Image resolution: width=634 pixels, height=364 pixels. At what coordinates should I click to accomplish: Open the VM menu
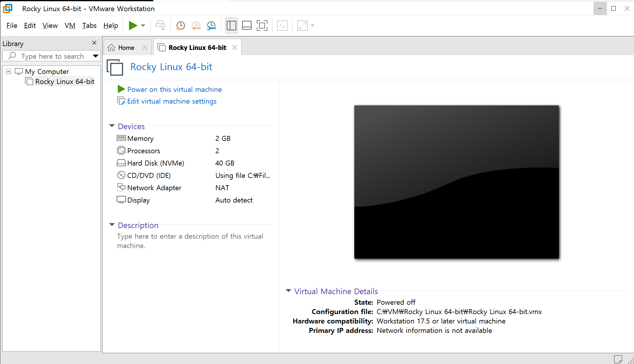(70, 26)
